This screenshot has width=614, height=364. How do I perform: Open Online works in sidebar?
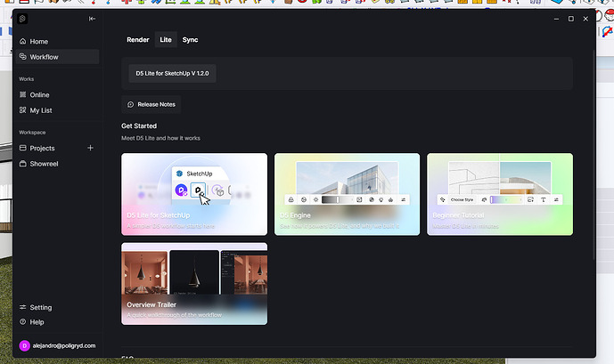[57, 94]
